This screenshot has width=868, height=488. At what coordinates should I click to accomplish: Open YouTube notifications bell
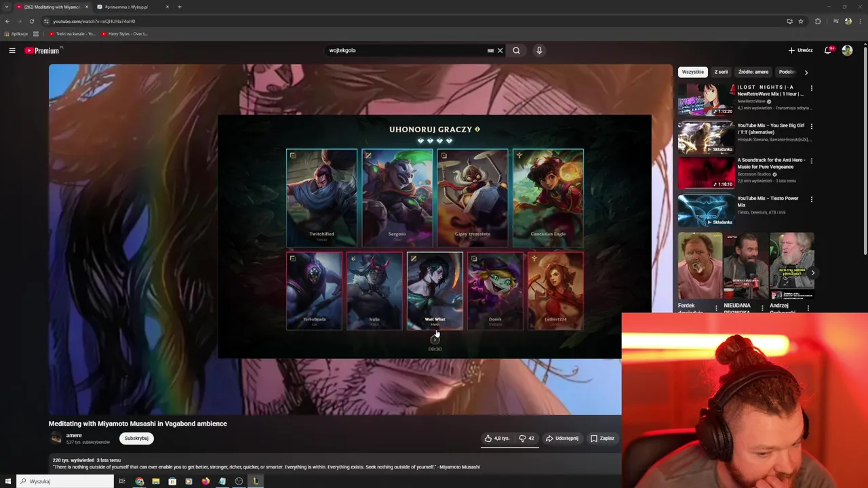coord(828,50)
